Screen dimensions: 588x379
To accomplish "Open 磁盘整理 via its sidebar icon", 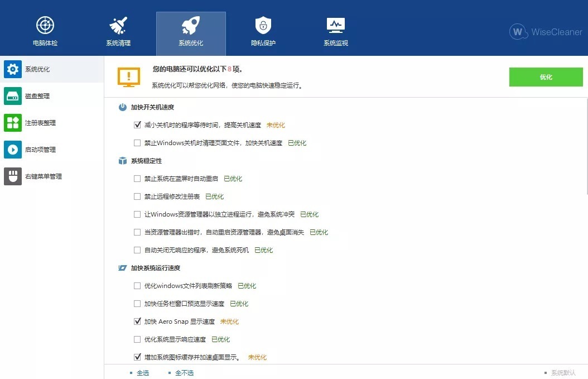I will click(12, 95).
